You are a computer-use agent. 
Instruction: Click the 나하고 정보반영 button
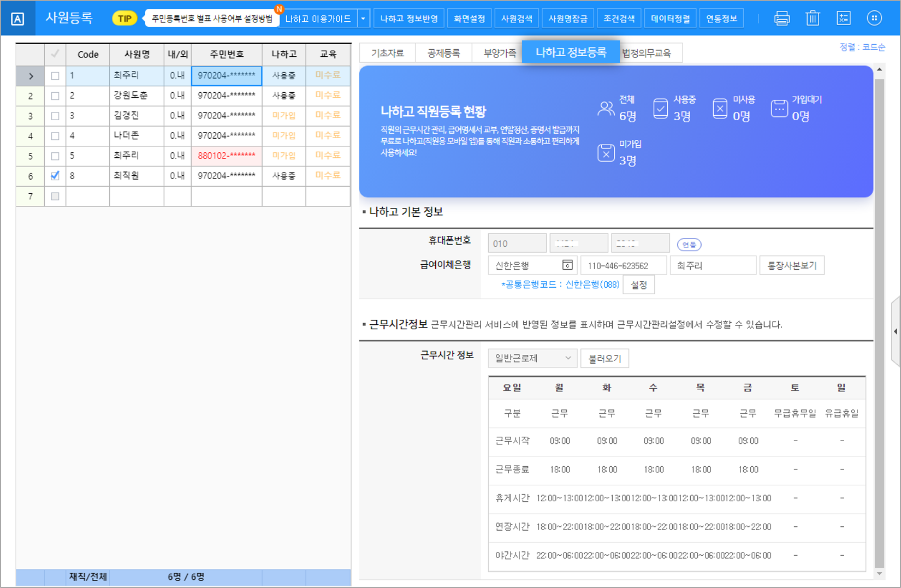[408, 19]
